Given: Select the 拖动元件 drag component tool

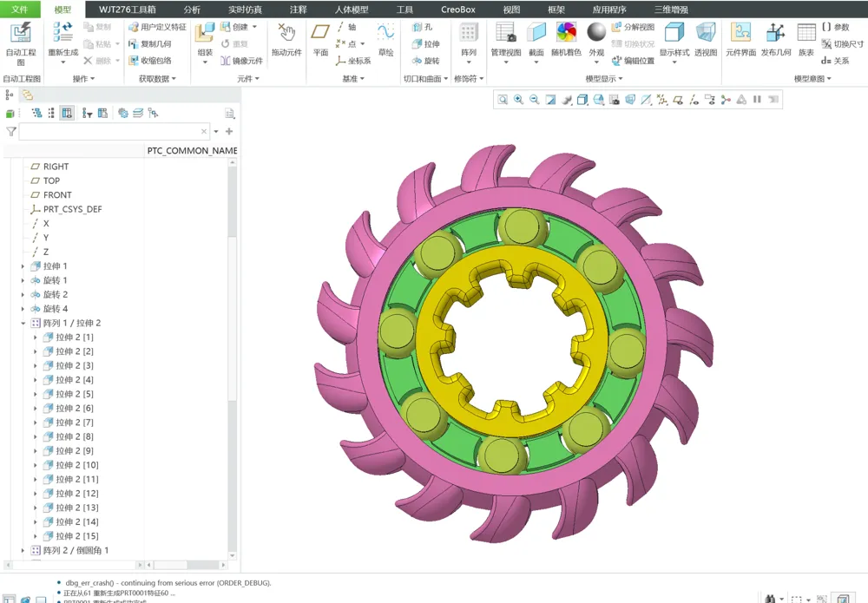Looking at the screenshot, I should [286, 40].
